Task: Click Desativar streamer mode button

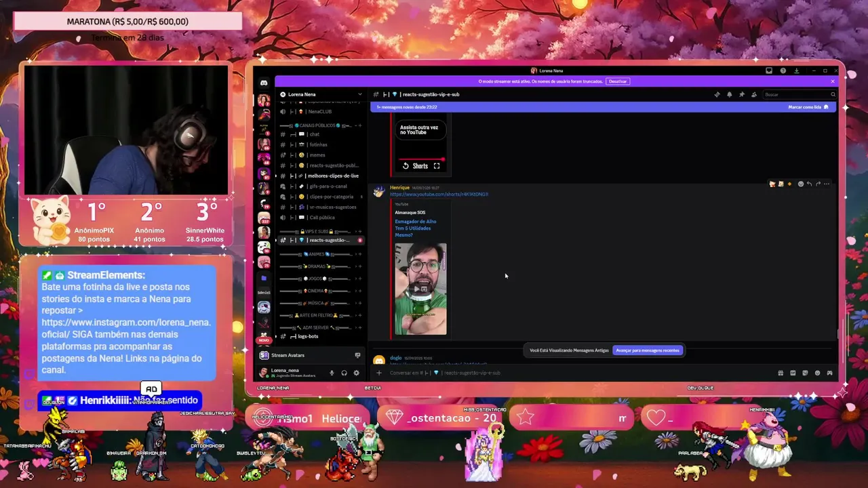Action: tap(618, 81)
